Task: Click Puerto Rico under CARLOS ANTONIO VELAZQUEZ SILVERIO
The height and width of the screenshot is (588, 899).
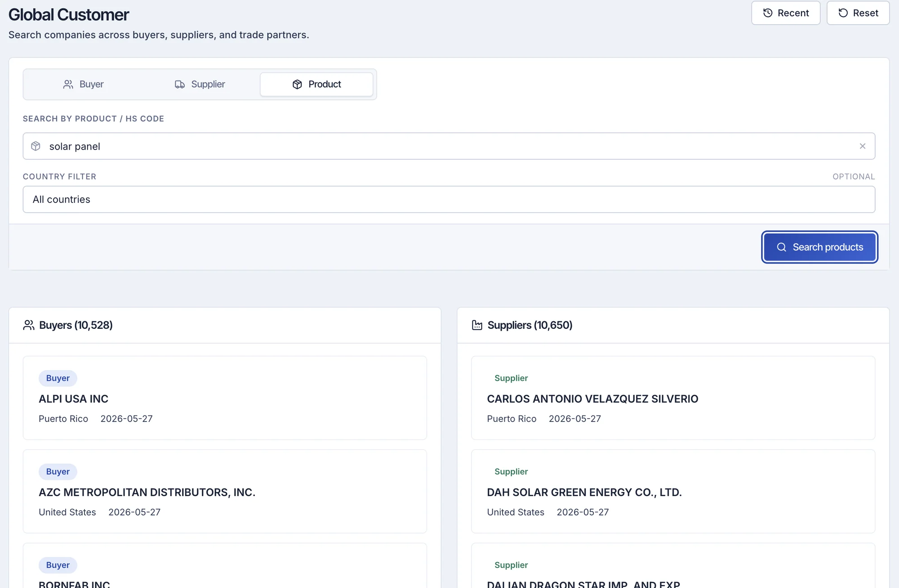Action: (x=512, y=419)
